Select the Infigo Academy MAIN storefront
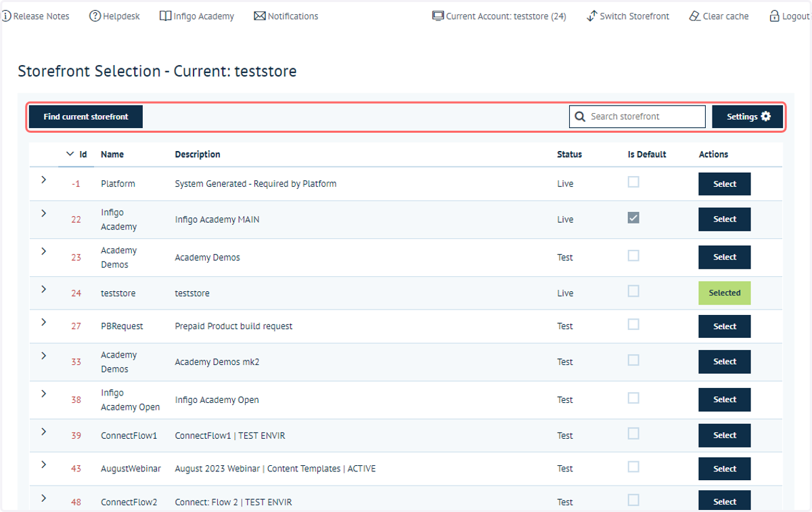This screenshot has width=812, height=512. (x=725, y=219)
